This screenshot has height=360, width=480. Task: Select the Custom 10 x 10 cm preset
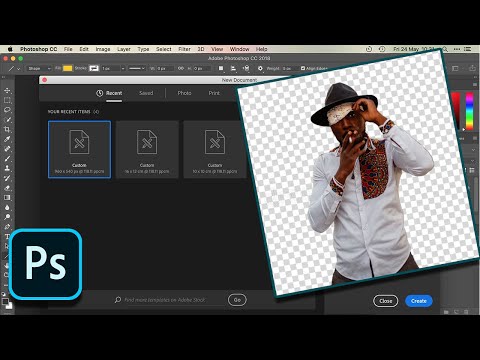(215, 149)
